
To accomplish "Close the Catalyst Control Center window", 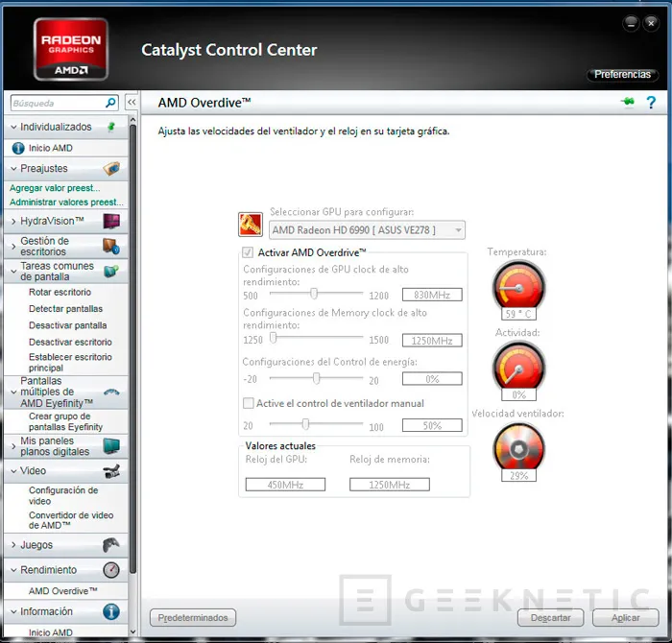I will 651,23.
